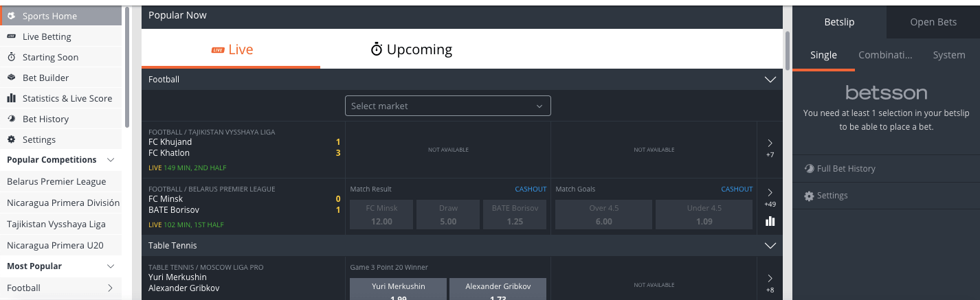Bet on FC Minsk at 12.00
Image resolution: width=980 pixels, height=300 pixels.
pos(381,214)
